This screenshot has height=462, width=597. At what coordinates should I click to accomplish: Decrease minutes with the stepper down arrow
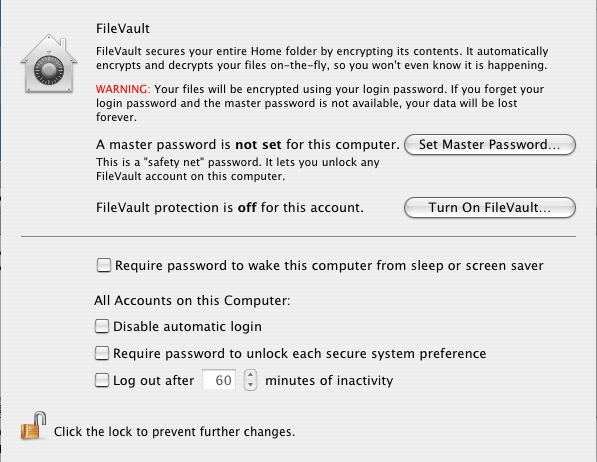(x=250, y=385)
